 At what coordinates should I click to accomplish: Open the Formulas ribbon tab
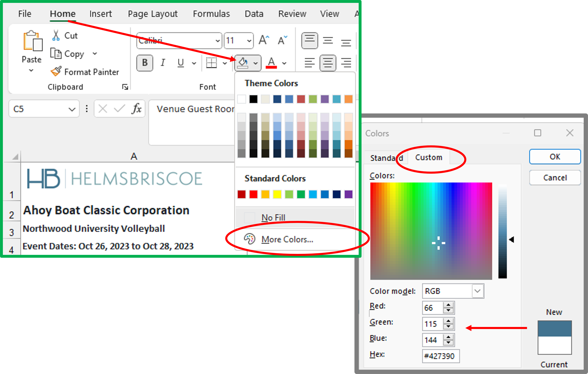(211, 14)
